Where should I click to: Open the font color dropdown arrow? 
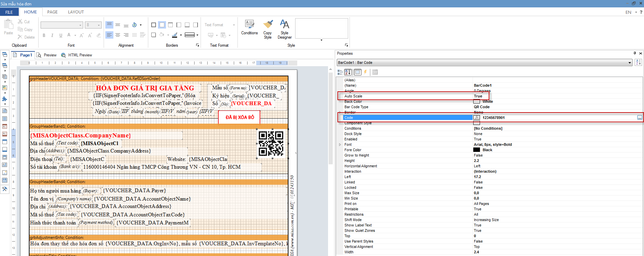coord(75,35)
